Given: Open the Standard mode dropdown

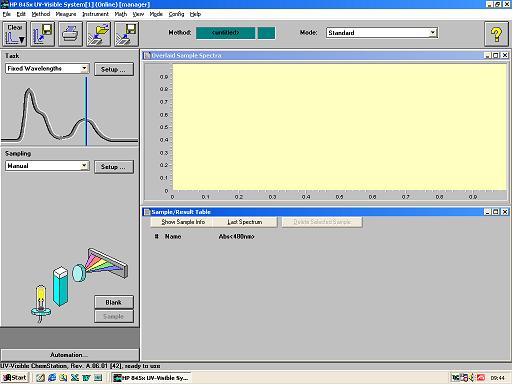Looking at the screenshot, I should (432, 33).
